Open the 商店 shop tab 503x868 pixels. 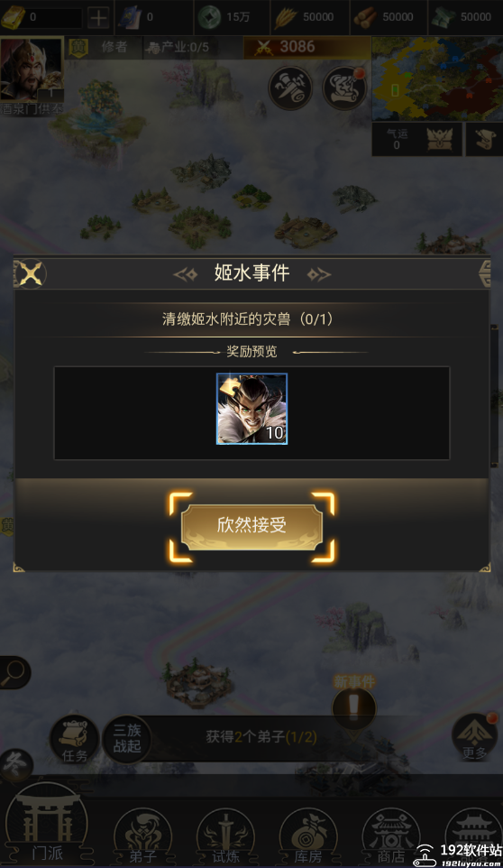391,836
